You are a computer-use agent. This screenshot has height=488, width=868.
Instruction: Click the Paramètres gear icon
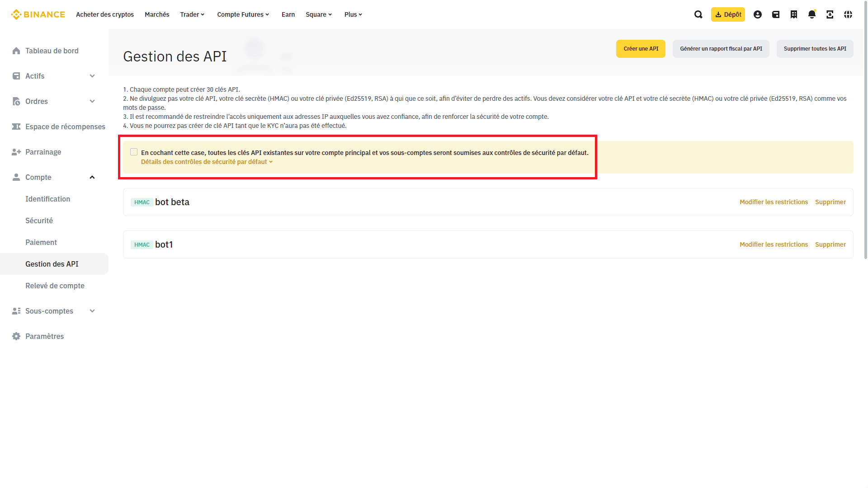pyautogui.click(x=16, y=336)
